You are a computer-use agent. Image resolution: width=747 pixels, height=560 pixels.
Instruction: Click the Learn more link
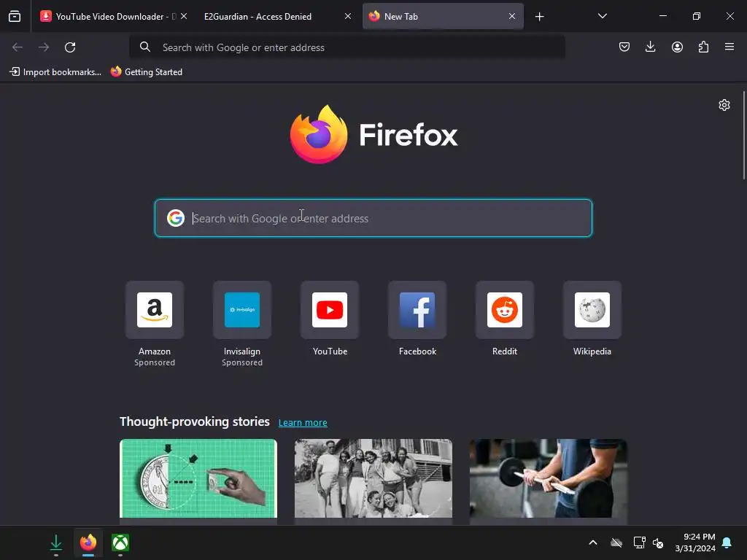tap(303, 422)
